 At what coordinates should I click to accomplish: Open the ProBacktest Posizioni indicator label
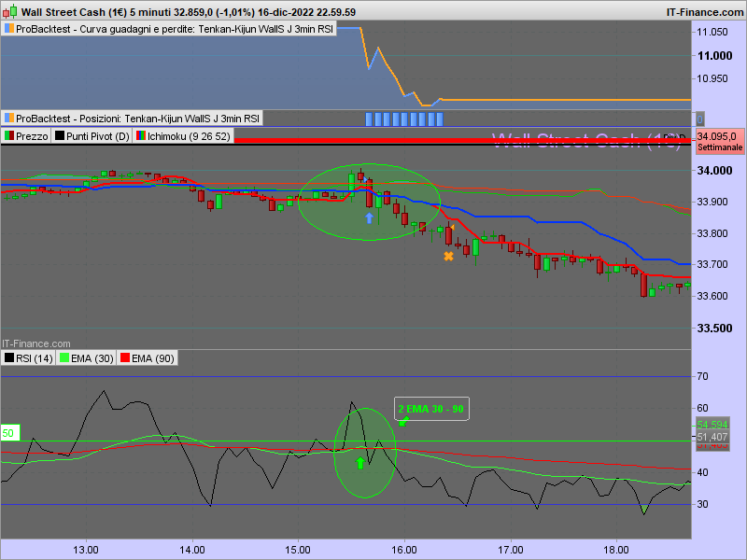pos(132,119)
